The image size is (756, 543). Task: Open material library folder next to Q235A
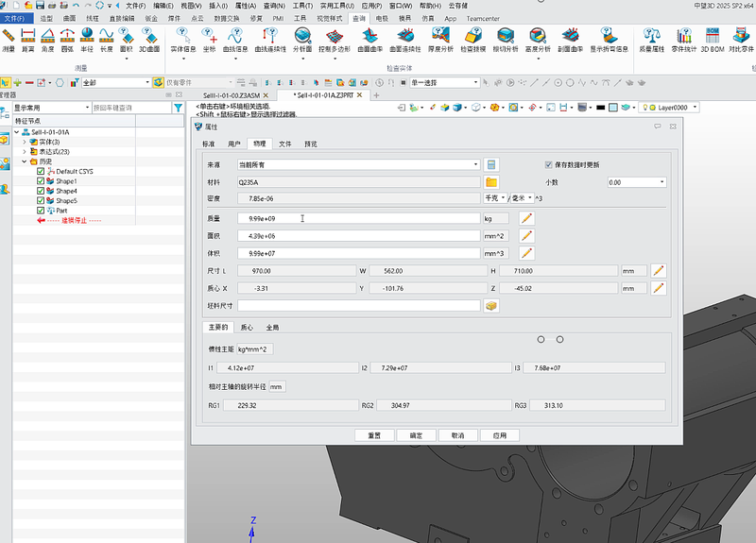coord(491,181)
